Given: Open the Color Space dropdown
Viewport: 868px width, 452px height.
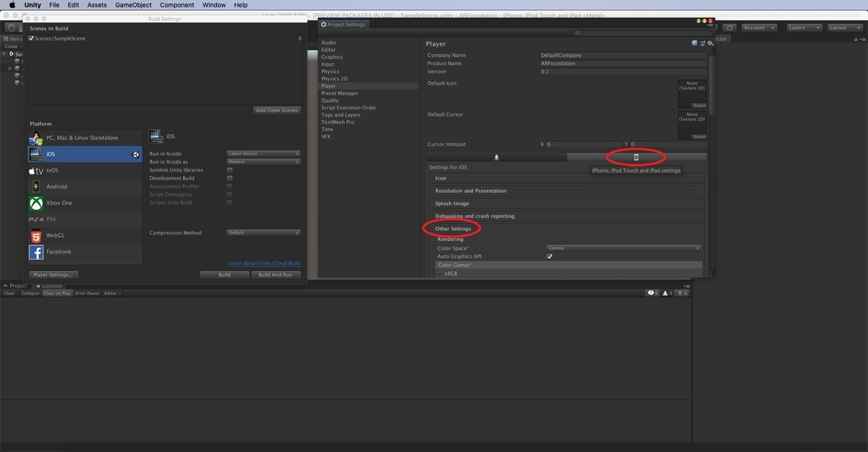Looking at the screenshot, I should (624, 248).
